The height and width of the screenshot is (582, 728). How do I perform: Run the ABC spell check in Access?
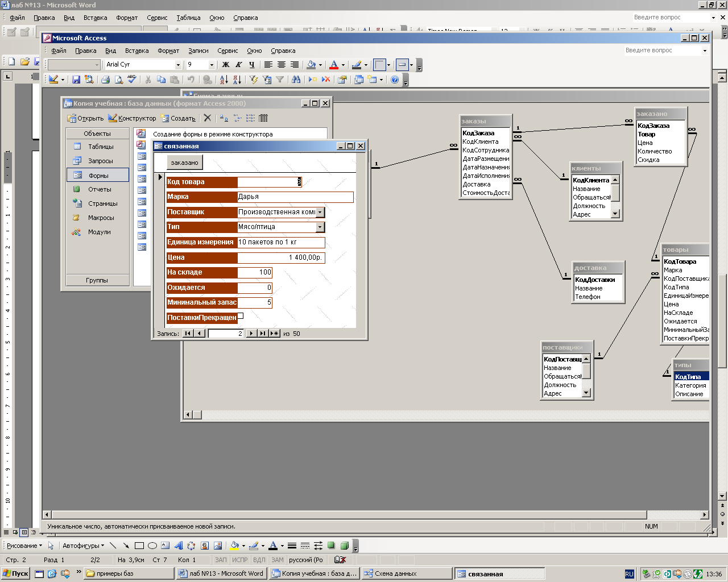pos(132,80)
